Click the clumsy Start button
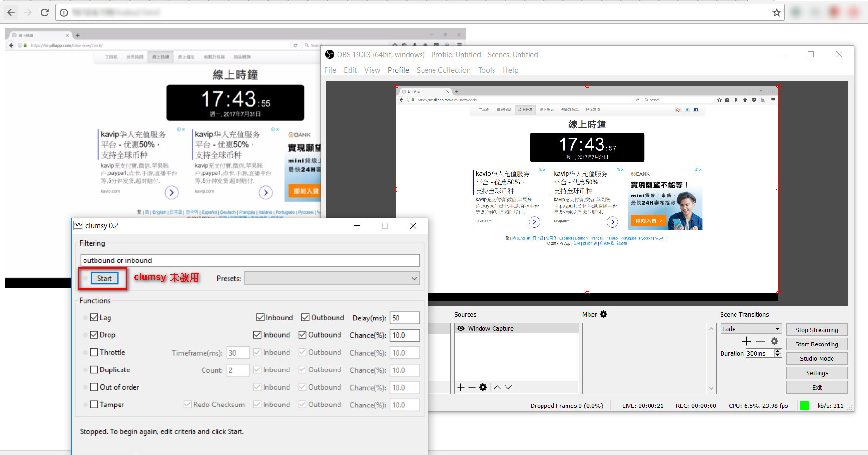This screenshot has height=455, width=868. pyautogui.click(x=104, y=278)
